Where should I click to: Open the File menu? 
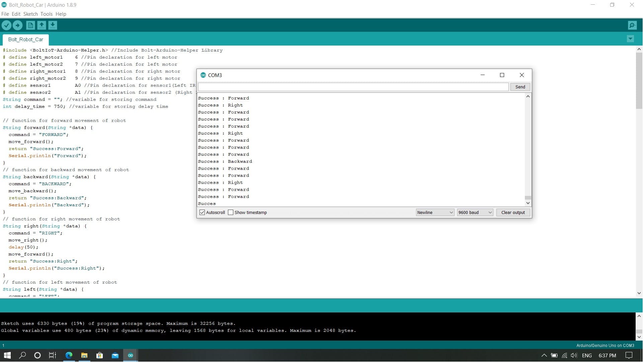[x=5, y=14]
